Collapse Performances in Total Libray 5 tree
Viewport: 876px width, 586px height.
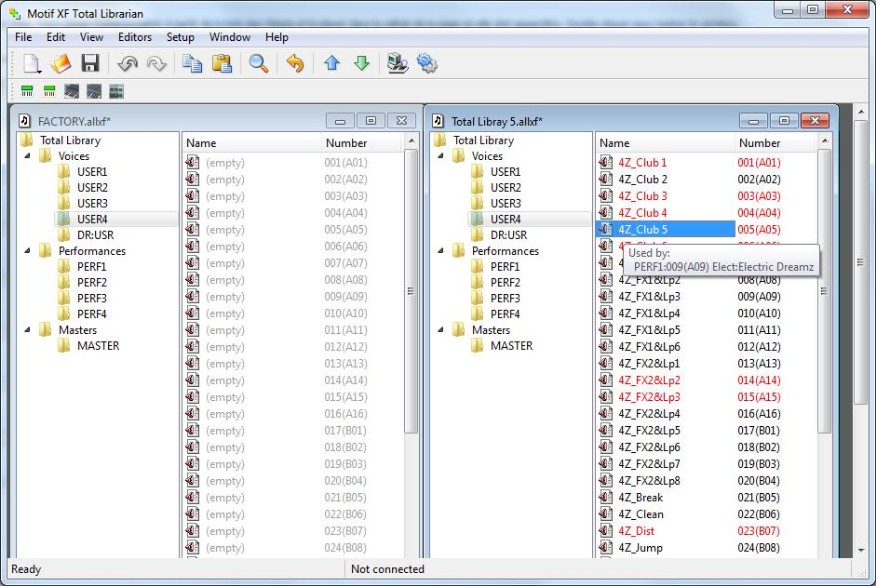click(441, 251)
